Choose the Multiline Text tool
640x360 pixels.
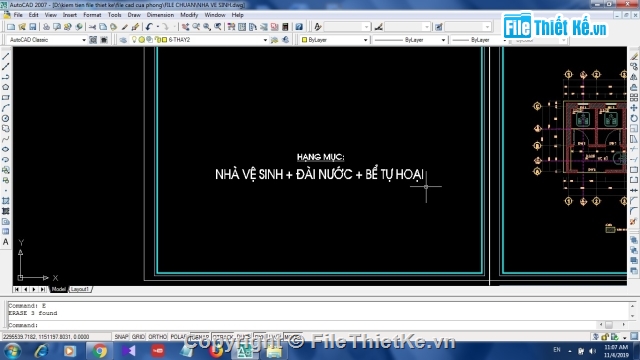point(6,242)
